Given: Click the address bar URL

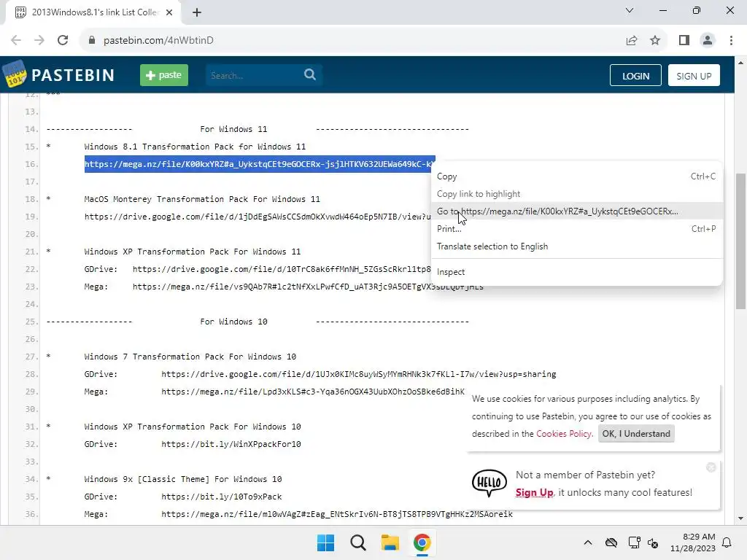Looking at the screenshot, I should (x=158, y=41).
